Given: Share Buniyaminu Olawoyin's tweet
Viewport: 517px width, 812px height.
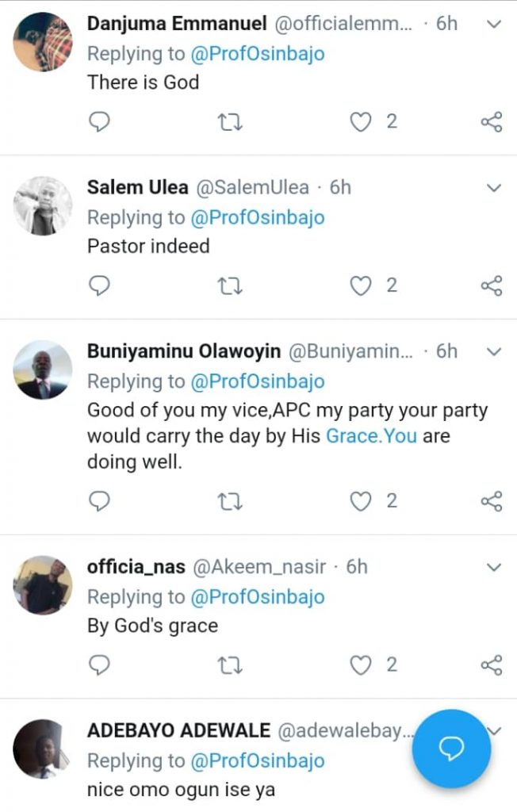Looking at the screenshot, I should [x=492, y=501].
